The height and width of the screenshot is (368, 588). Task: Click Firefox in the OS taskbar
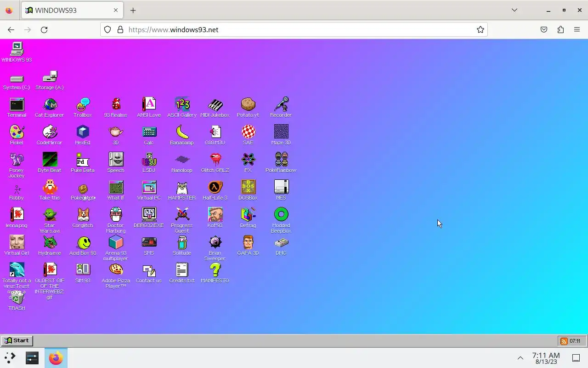click(x=56, y=358)
